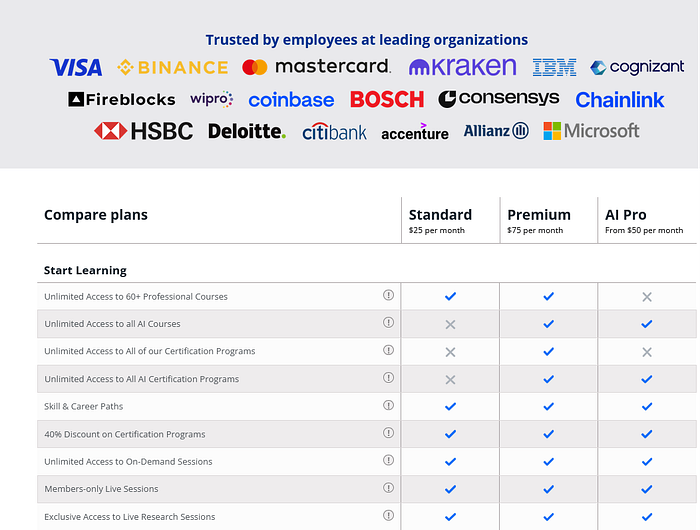Select the Standard plan column header
This screenshot has height=530, width=700.
coord(440,215)
